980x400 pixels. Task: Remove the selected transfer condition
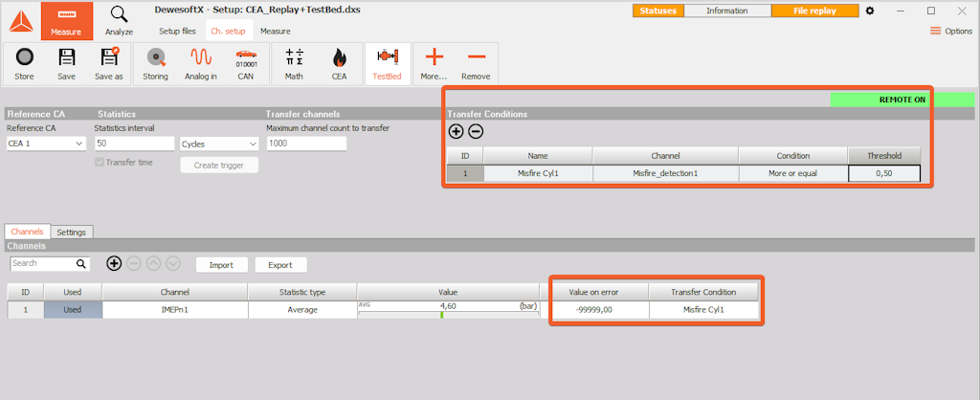coord(476,131)
